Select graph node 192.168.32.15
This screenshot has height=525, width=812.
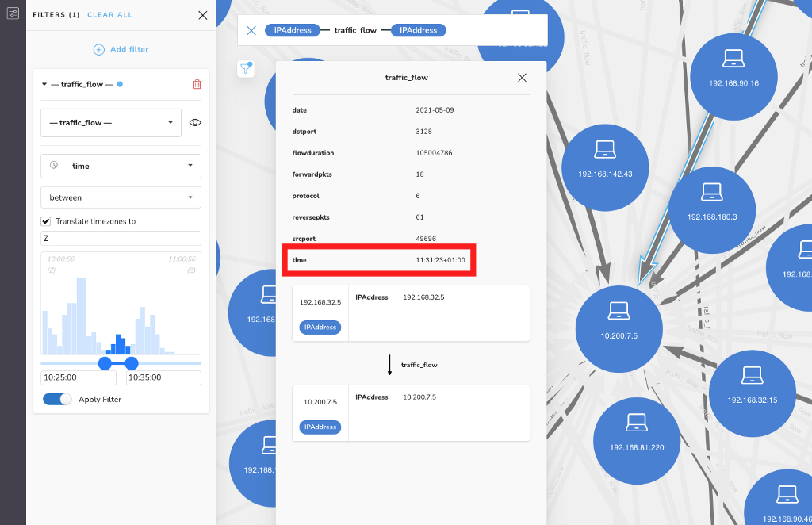[x=752, y=393]
